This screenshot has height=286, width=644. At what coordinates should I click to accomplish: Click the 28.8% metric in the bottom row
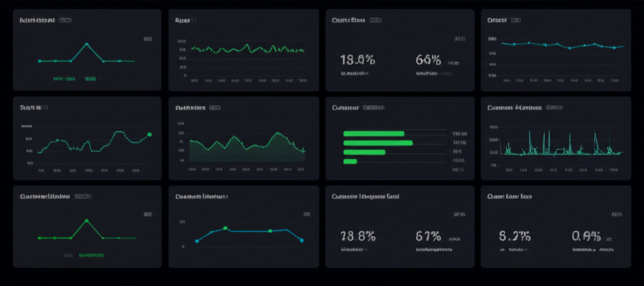[x=357, y=236]
